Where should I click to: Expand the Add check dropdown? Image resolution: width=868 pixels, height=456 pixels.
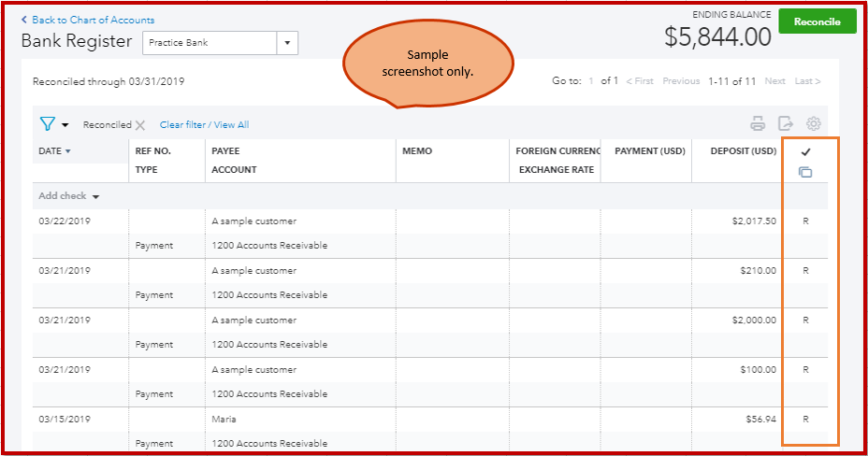click(x=95, y=196)
